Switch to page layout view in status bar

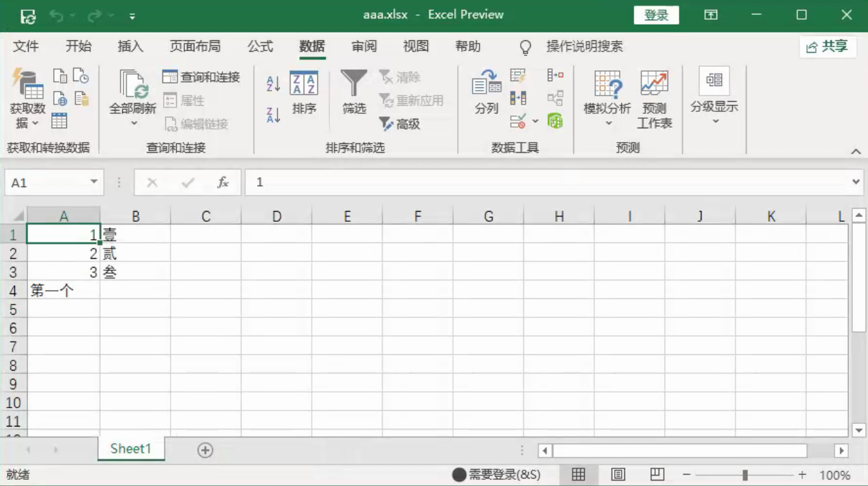(618, 474)
